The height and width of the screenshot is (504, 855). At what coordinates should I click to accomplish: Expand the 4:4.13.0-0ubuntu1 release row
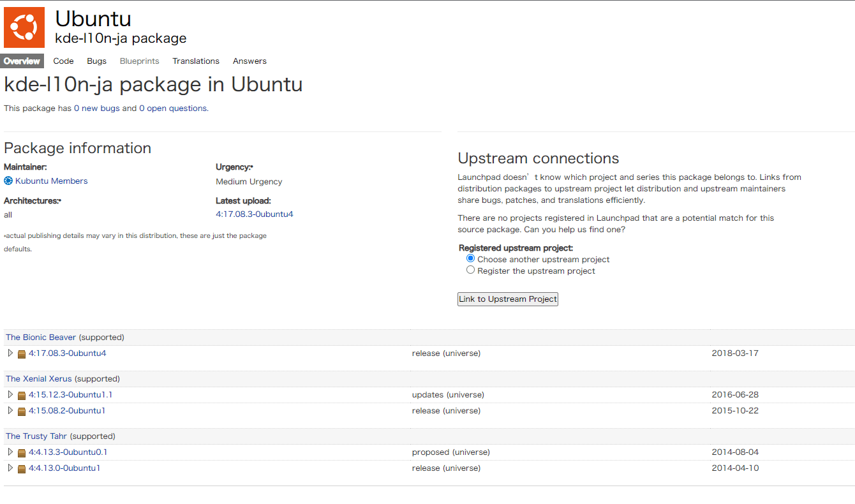10,468
